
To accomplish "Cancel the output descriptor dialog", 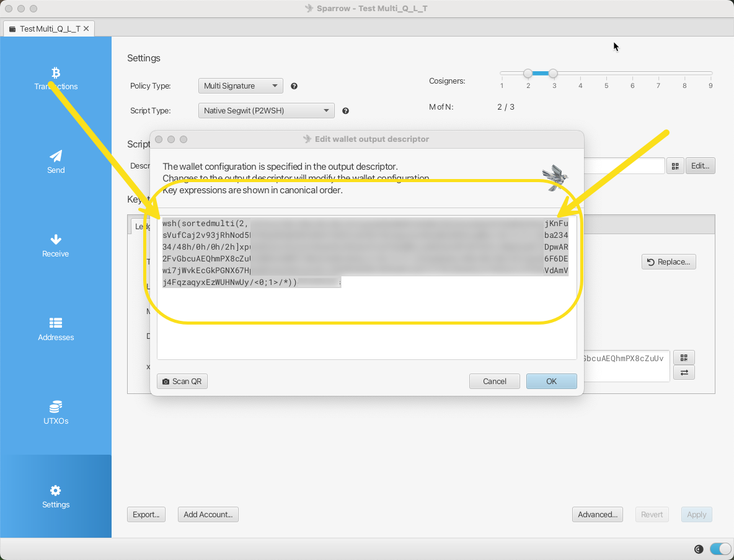I will 494,381.
